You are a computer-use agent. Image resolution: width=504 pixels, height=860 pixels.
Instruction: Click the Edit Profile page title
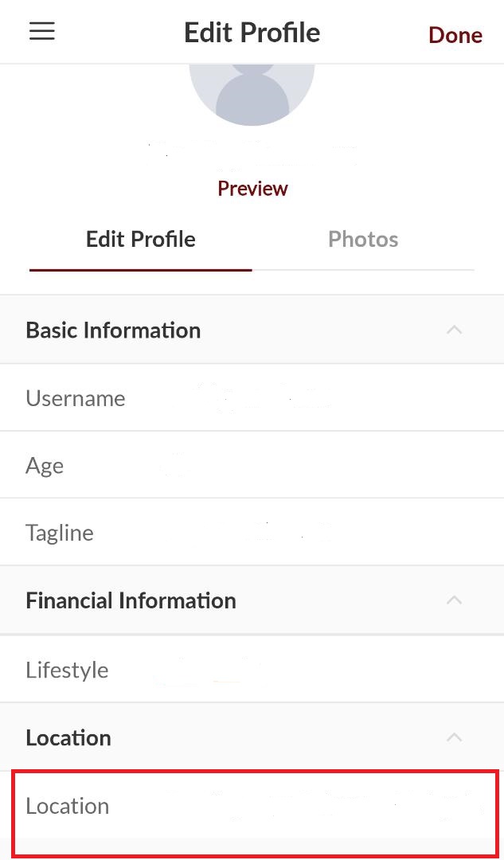click(x=252, y=33)
